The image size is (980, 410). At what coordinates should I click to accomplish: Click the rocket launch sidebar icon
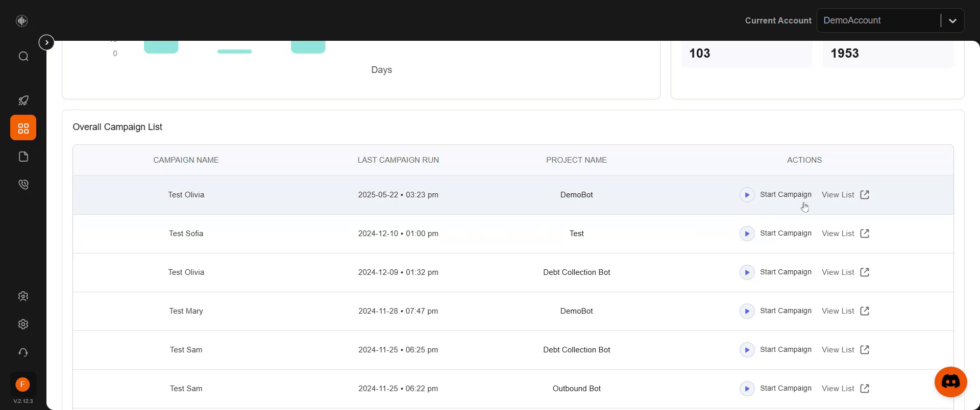pos(23,100)
